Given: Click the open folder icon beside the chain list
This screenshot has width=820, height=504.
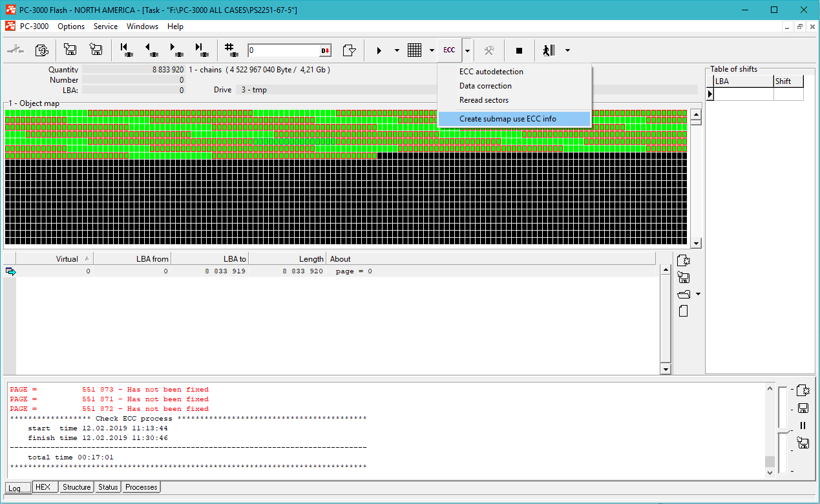Looking at the screenshot, I should [684, 294].
